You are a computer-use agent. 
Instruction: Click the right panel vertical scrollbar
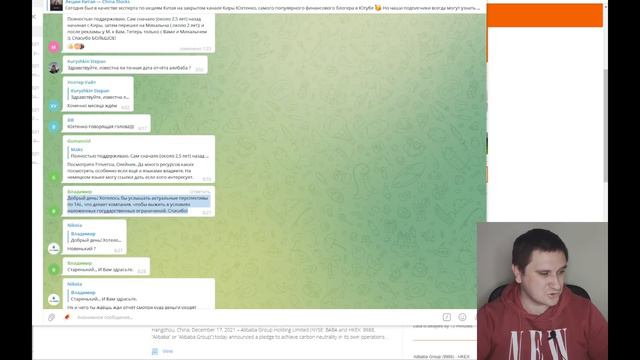605,126
